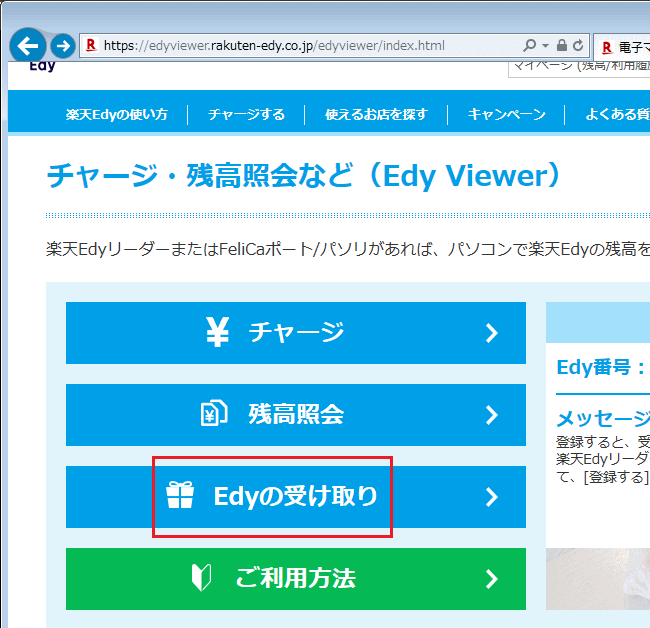Screen dimensions: 650x628
Task: Open the キャンペーン navigation item
Action: coord(507,114)
